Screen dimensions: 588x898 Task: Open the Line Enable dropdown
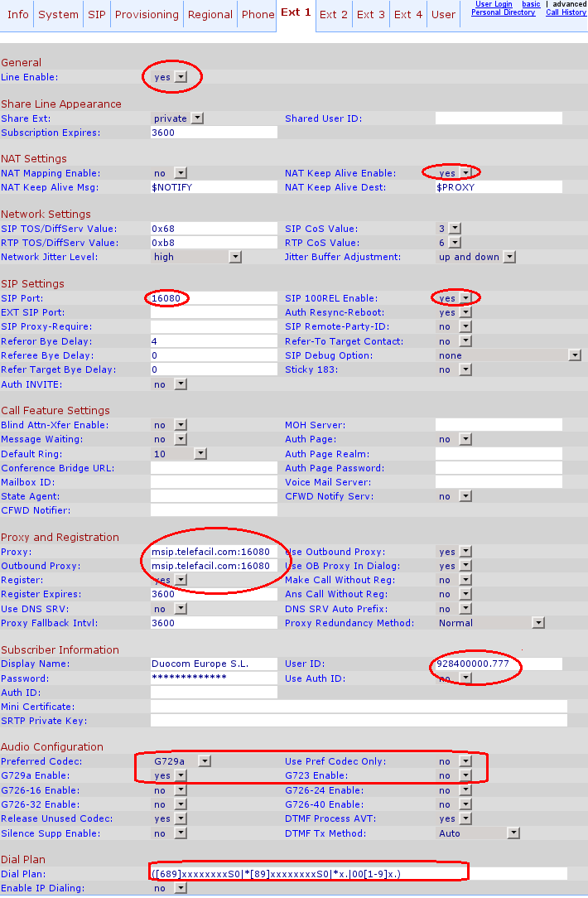tap(181, 77)
